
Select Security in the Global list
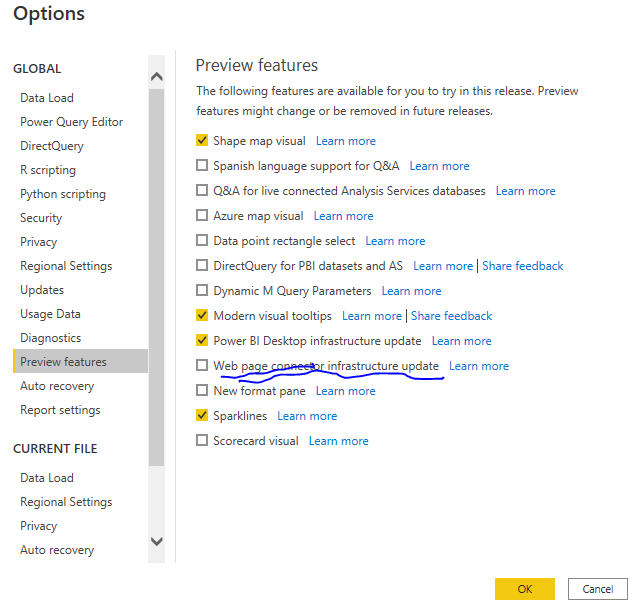pos(41,218)
